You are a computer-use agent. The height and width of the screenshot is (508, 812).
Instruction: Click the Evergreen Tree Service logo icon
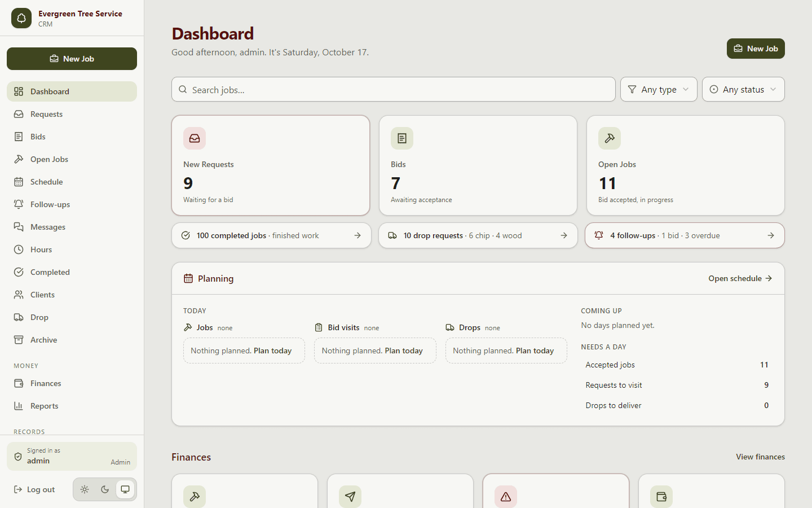pos(21,18)
